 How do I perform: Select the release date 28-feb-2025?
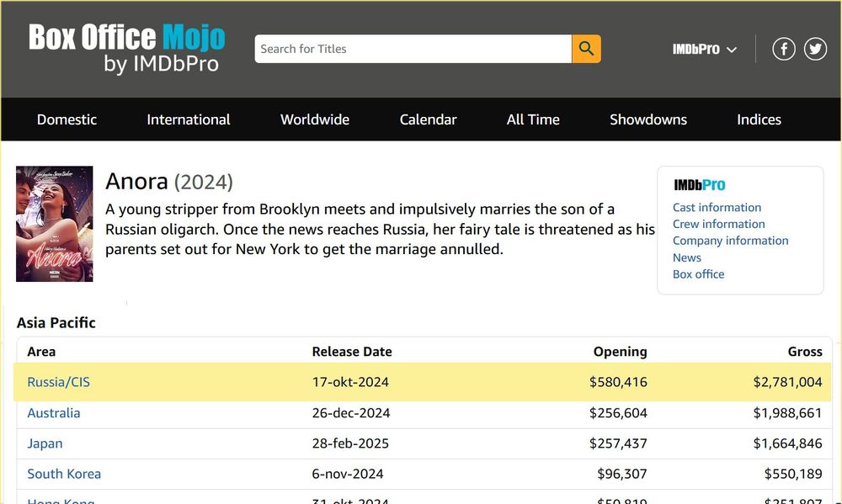350,443
